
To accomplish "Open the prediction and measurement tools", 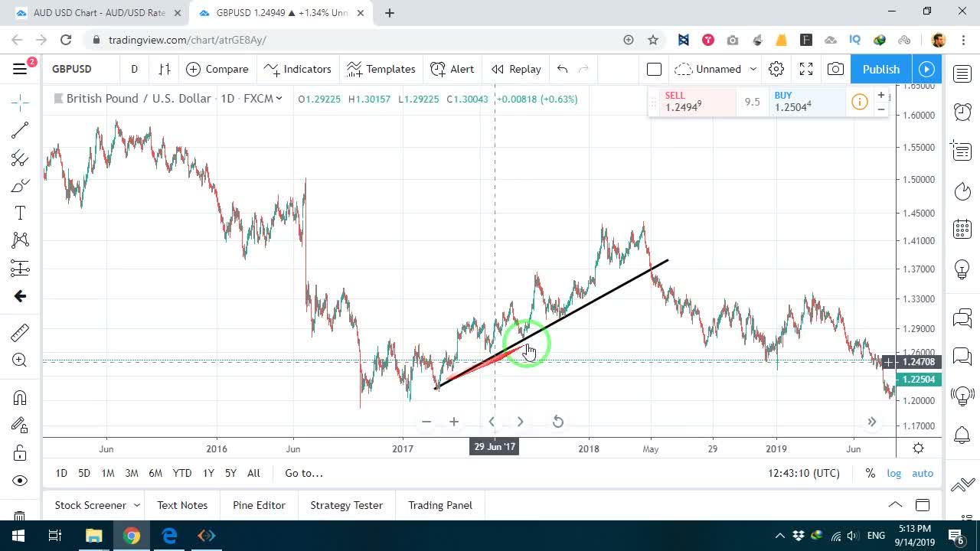I will click(x=20, y=268).
